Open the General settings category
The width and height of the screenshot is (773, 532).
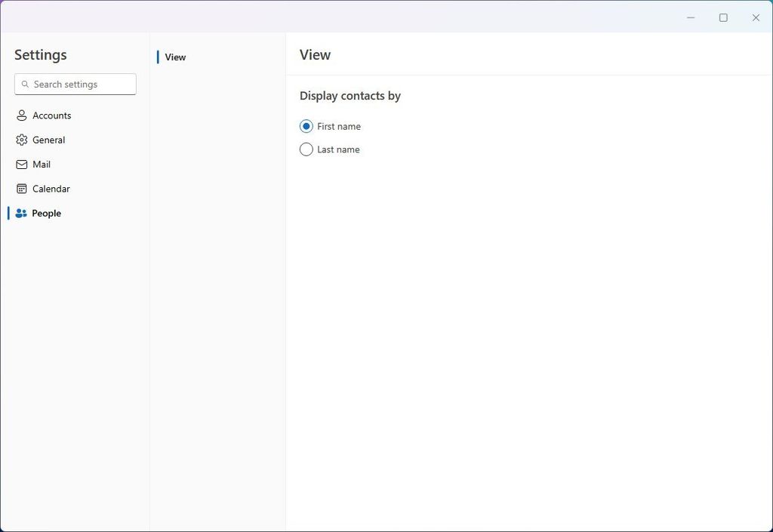[x=75, y=140]
